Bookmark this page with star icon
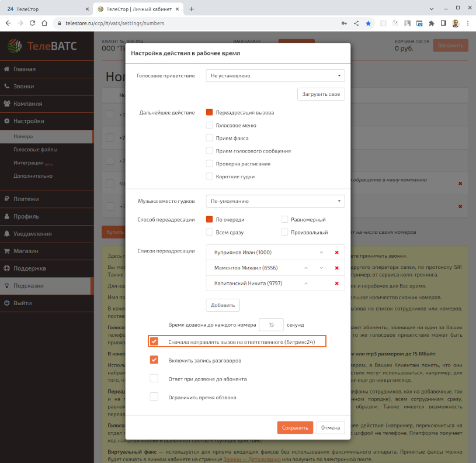Screen dimensions: 476x463 (x=368, y=23)
